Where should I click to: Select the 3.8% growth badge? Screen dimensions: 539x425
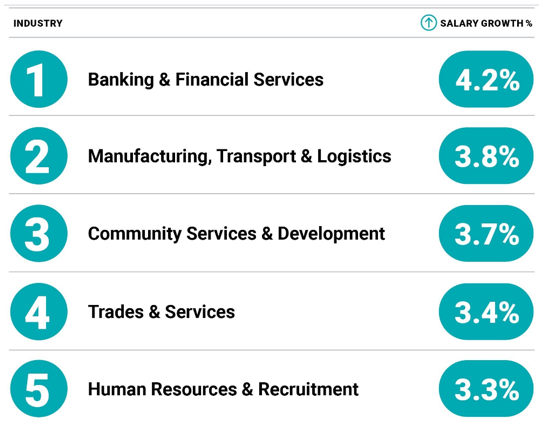click(486, 156)
